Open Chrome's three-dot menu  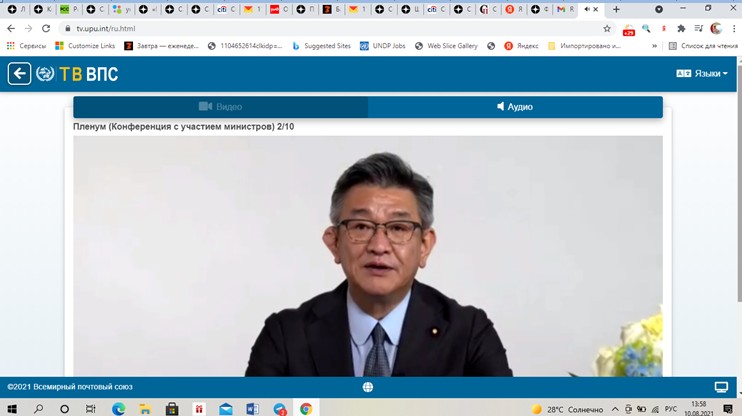pos(733,29)
